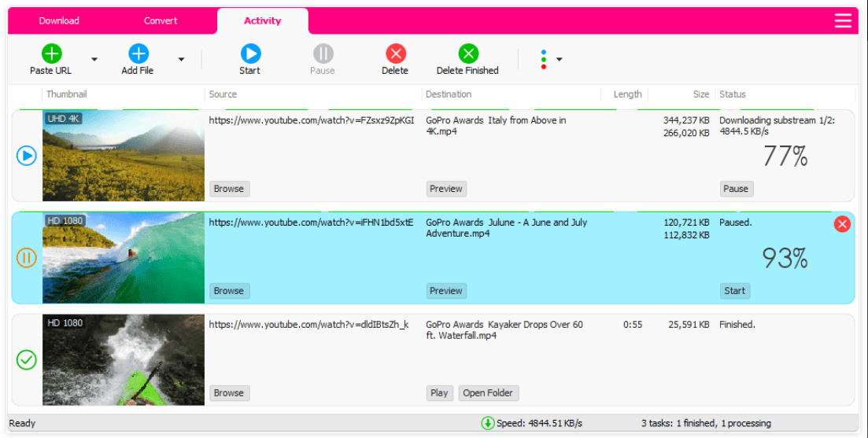868x438 pixels.
Task: Click the grey Pause toolbar icon
Action: coord(323,53)
